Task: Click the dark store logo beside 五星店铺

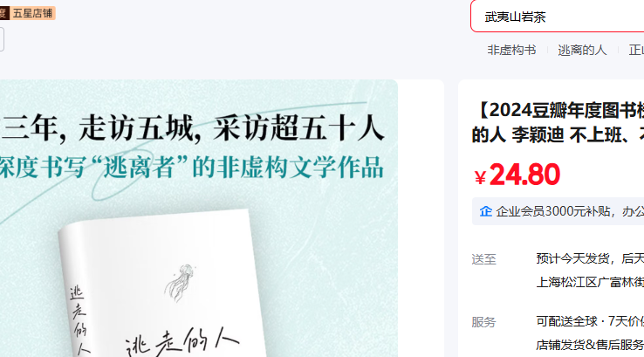Action: [x=4, y=13]
